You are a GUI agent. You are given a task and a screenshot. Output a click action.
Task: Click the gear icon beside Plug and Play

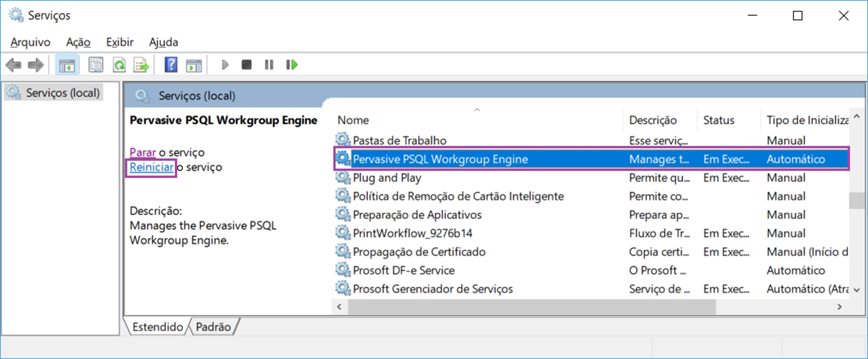coord(343,177)
